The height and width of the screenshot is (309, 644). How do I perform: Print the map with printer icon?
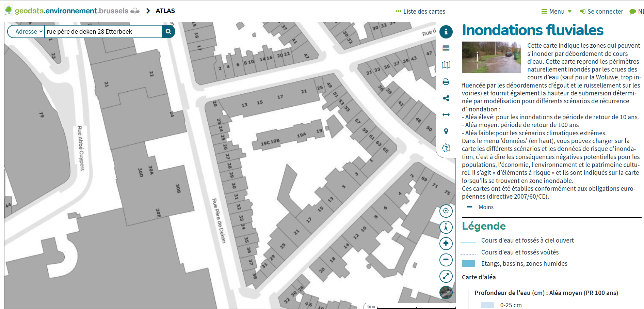(x=446, y=82)
